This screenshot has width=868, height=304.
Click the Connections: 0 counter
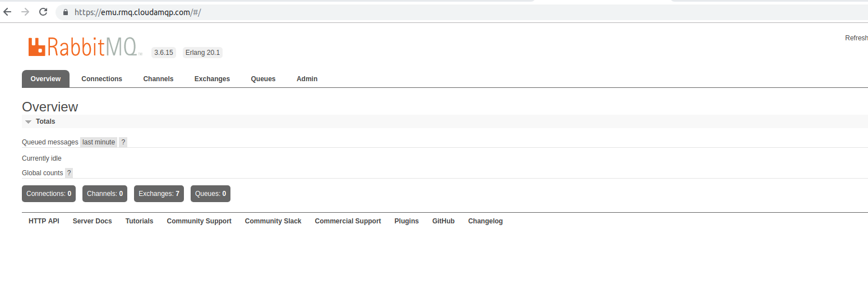(49, 194)
